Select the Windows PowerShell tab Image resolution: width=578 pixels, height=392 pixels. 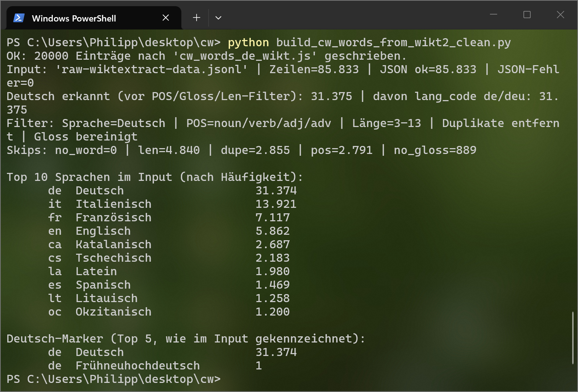click(x=94, y=18)
